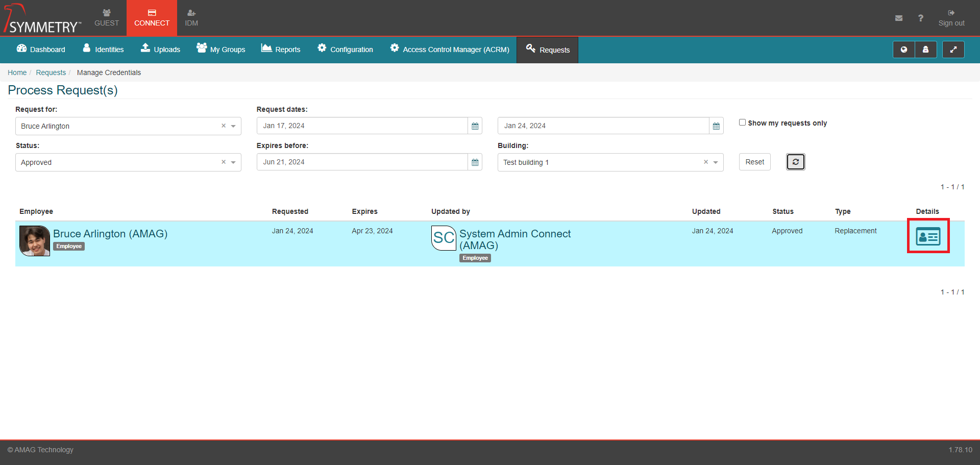
Task: Click Bruce Arlington's profile photo
Action: 35,240
